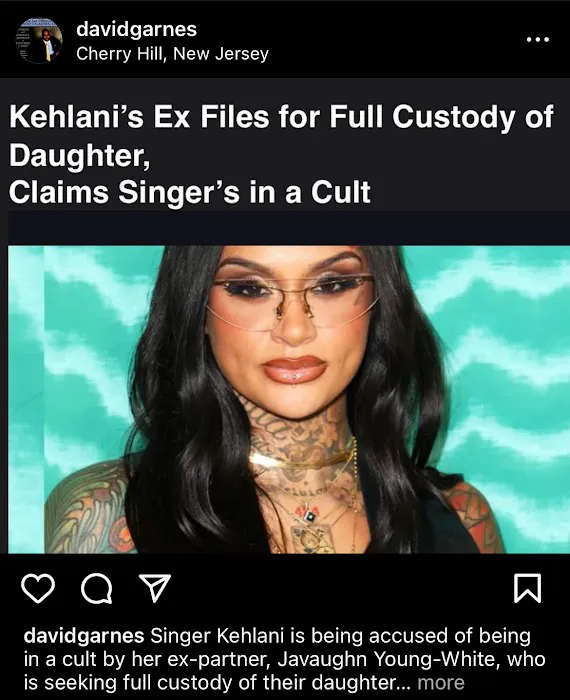Tap the woman's face in the photo
The image size is (570, 700).
click(x=292, y=330)
